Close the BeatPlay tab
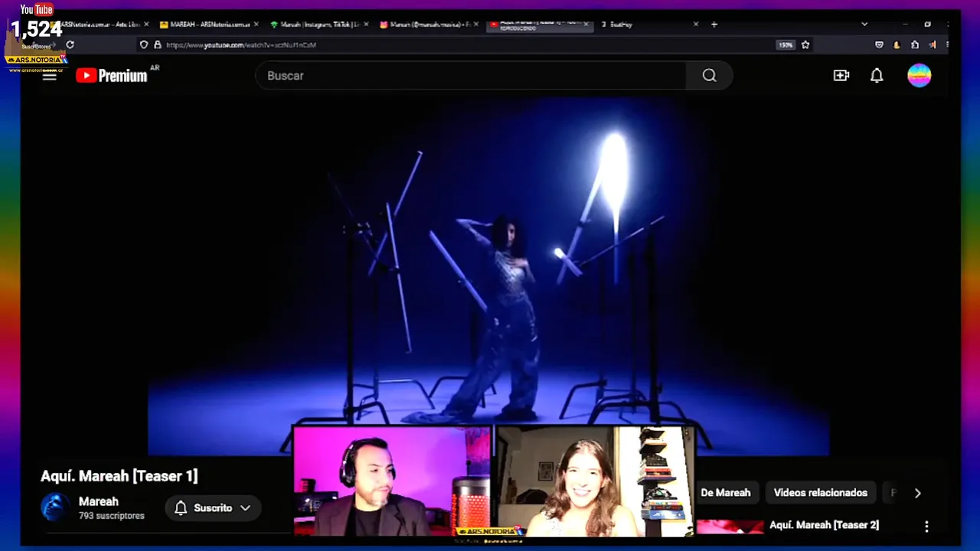Viewport: 980px width, 551px height. tap(696, 24)
